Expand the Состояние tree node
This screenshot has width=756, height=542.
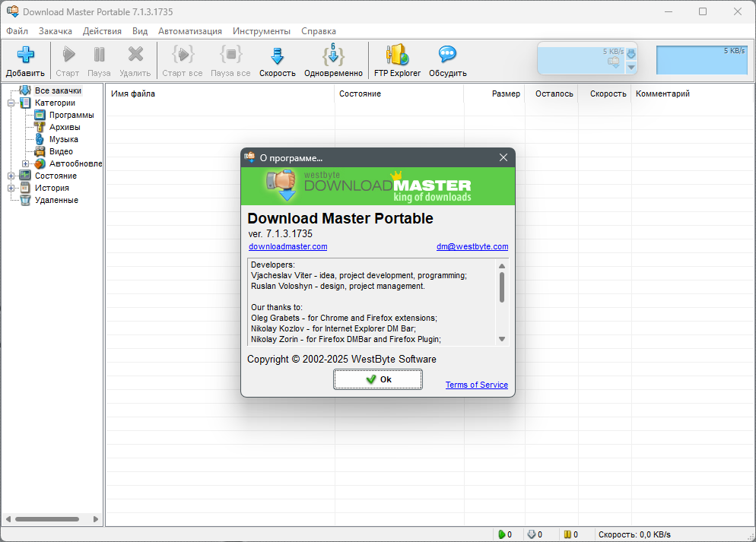point(11,176)
